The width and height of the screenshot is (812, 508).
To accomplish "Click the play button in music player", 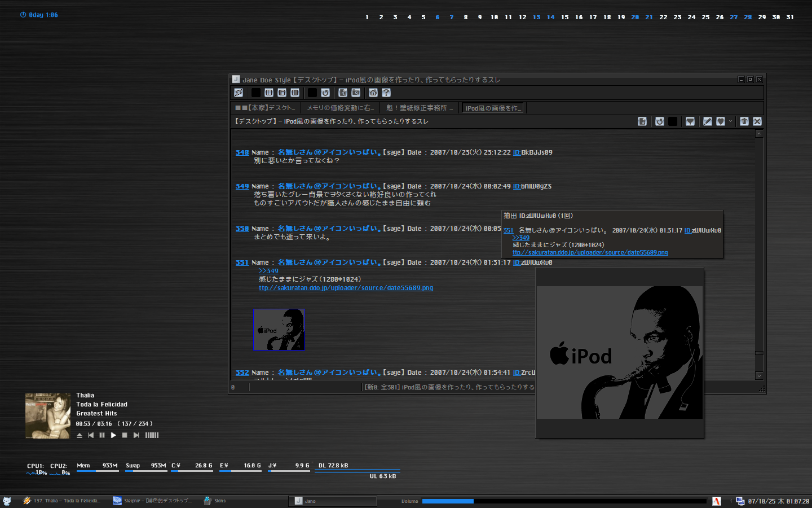I will [x=113, y=435].
